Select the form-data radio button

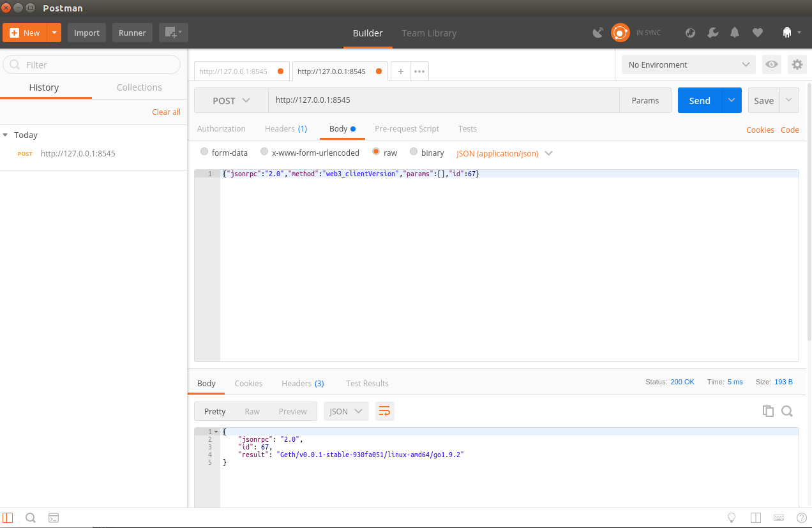[x=204, y=152]
